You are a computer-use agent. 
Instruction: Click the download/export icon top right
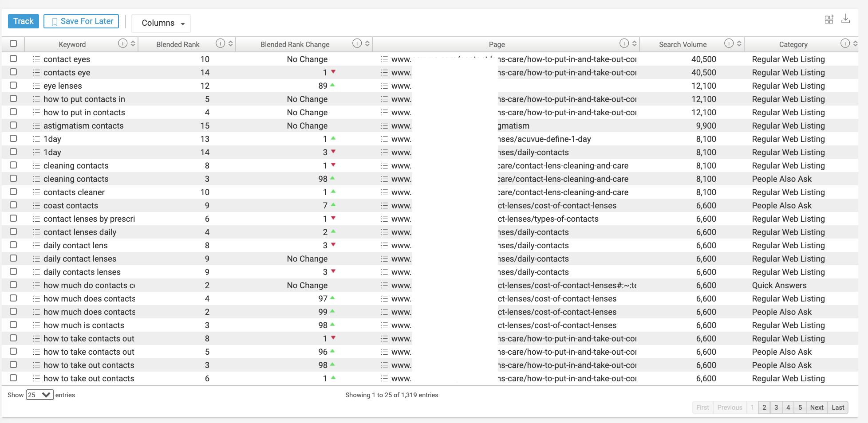(x=846, y=19)
